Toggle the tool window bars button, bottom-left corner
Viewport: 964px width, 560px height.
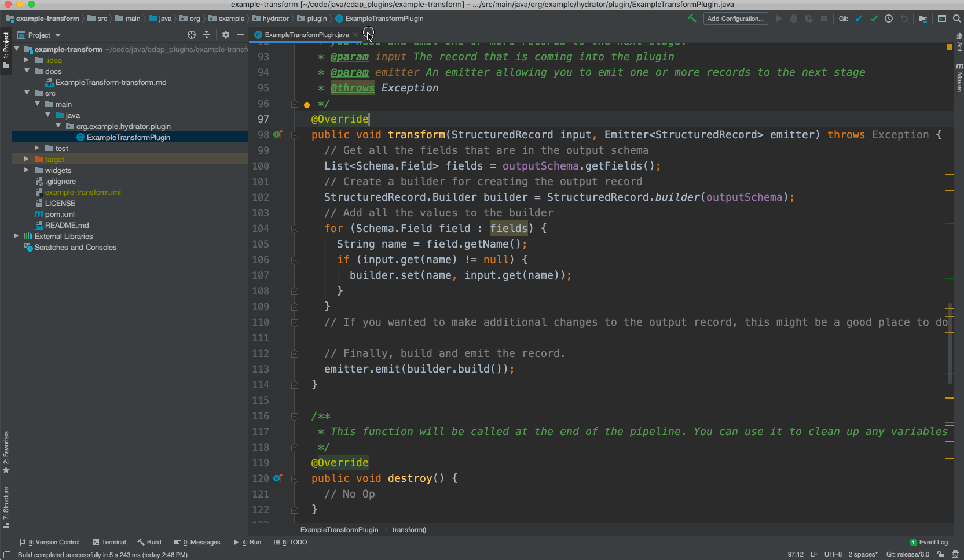tap(7, 554)
